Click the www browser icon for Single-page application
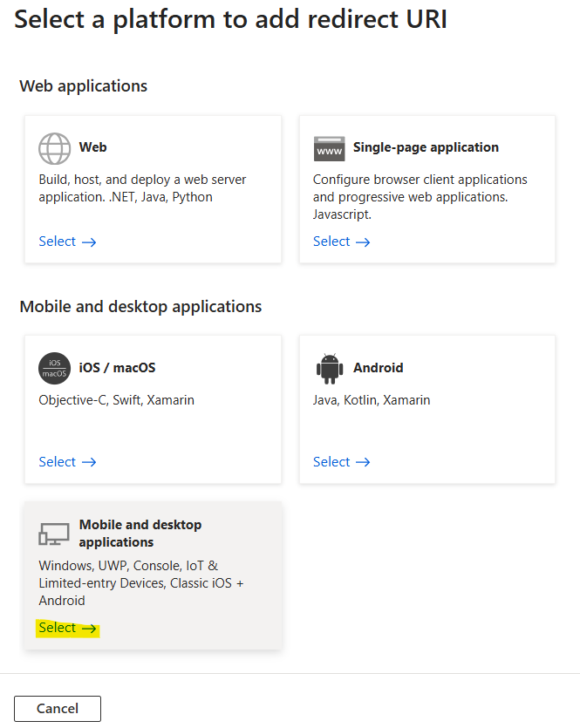580x728 pixels. click(x=329, y=148)
